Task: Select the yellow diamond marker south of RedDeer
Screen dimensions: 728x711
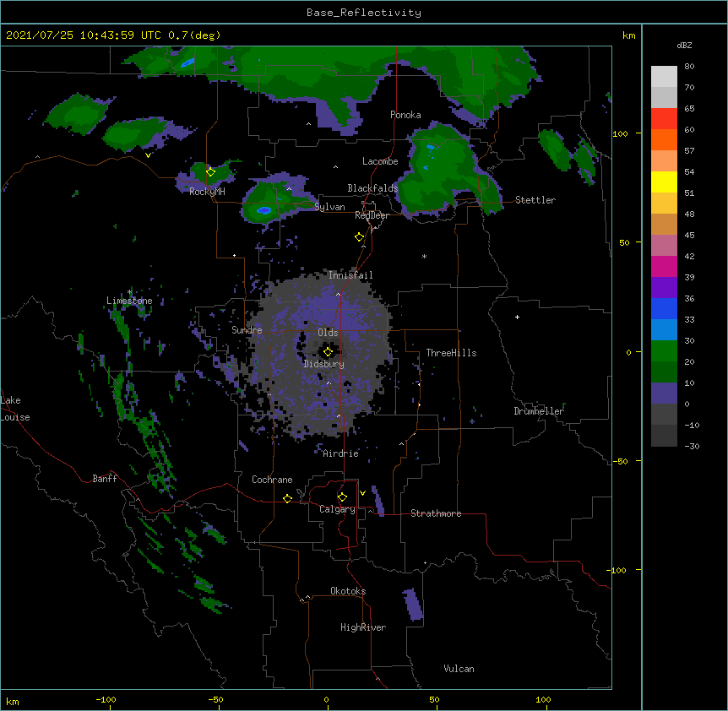Action: click(x=359, y=237)
